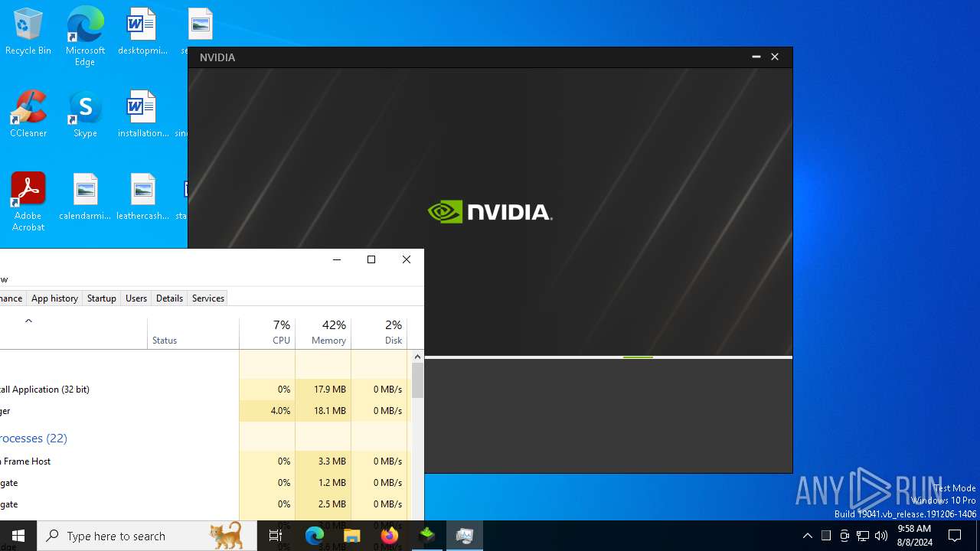The height and width of the screenshot is (551, 980).
Task: Close the NVIDIA installer window
Action: [775, 57]
